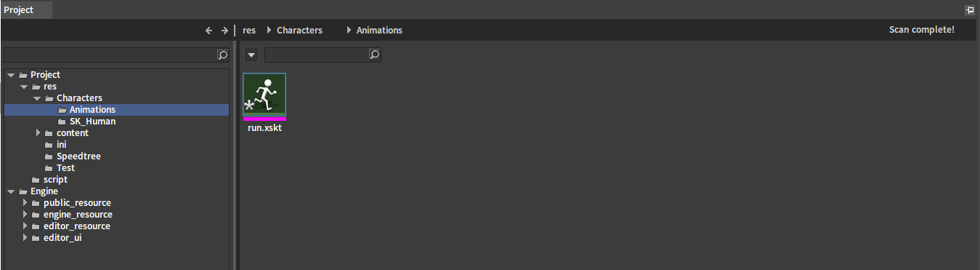Screen dimensions: 980x270
Task: Click the back navigation arrow
Action: pos(208,31)
